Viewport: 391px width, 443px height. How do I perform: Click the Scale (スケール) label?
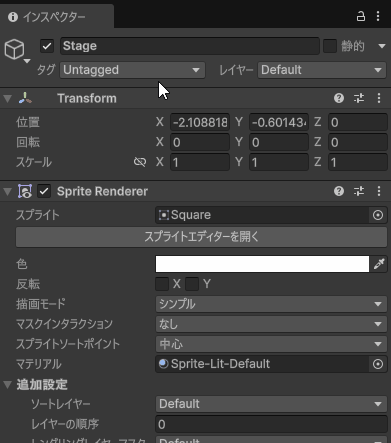click(34, 162)
